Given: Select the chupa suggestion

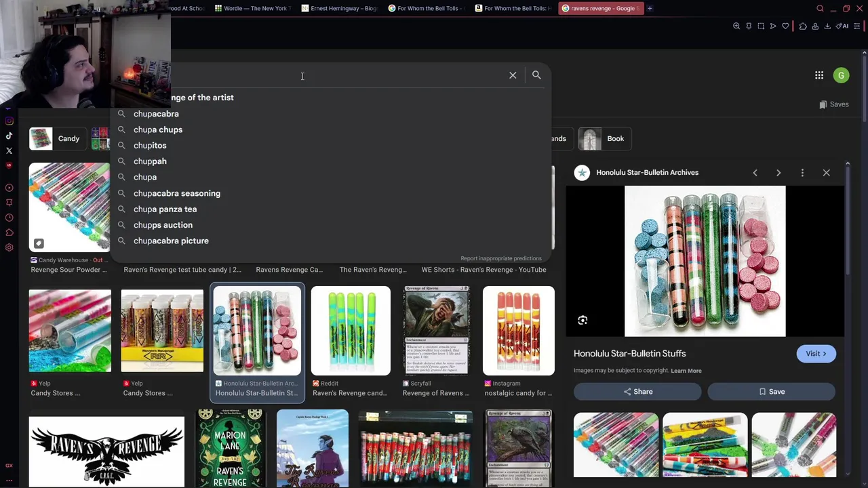Looking at the screenshot, I should (x=330, y=177).
